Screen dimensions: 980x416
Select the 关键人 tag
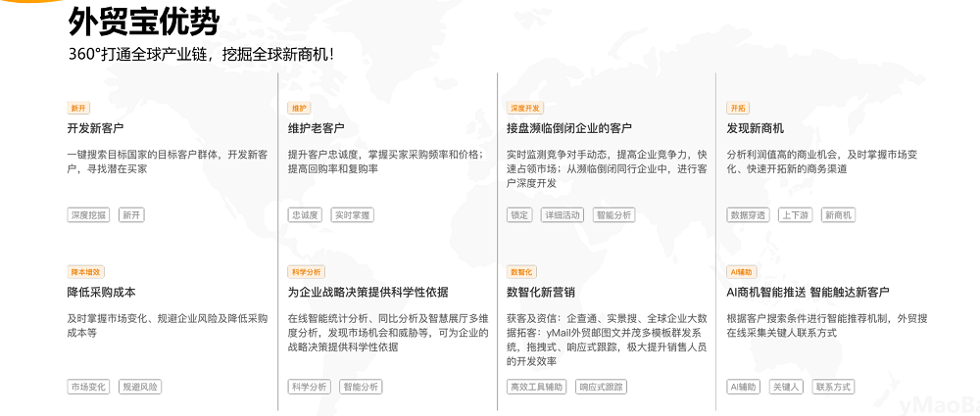(x=786, y=387)
